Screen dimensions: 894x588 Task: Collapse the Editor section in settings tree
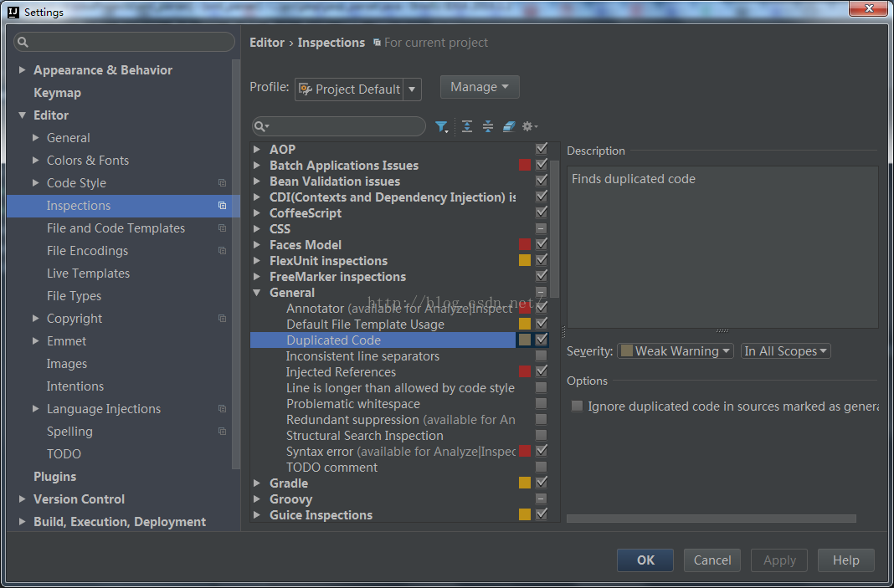(x=23, y=115)
